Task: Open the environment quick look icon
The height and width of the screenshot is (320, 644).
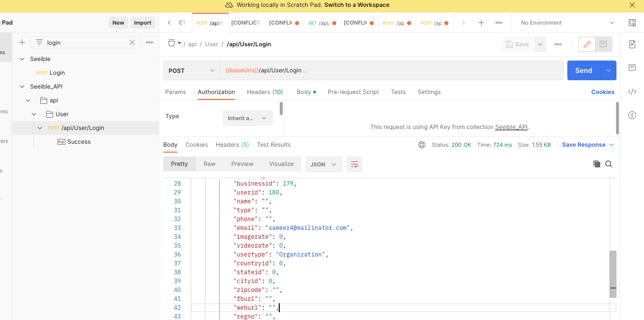Action: [x=632, y=23]
